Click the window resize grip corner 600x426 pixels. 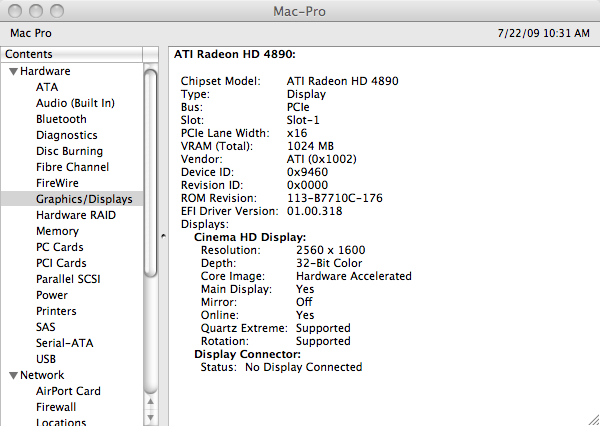click(x=593, y=419)
